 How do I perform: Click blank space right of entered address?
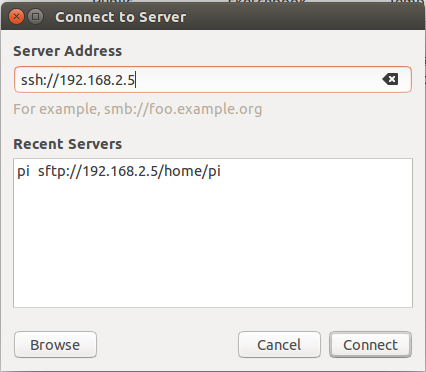[258, 80]
